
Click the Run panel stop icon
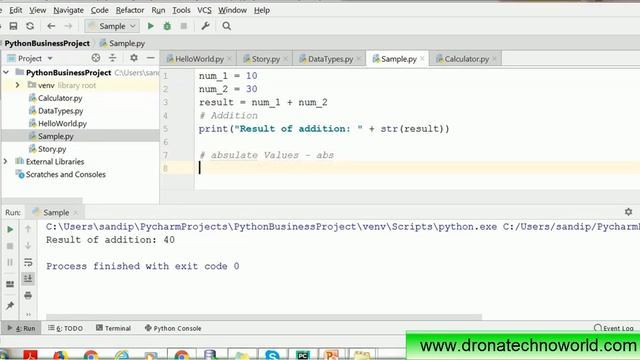pos(10,246)
